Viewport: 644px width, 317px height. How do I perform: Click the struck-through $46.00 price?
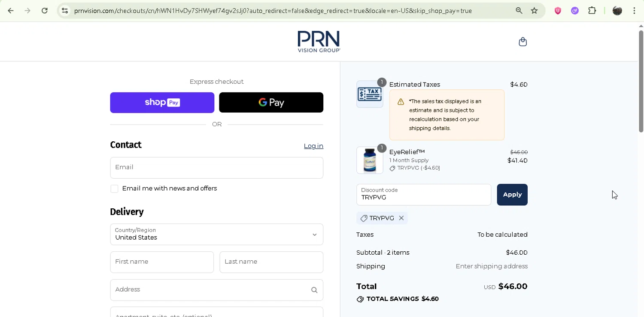(x=519, y=152)
